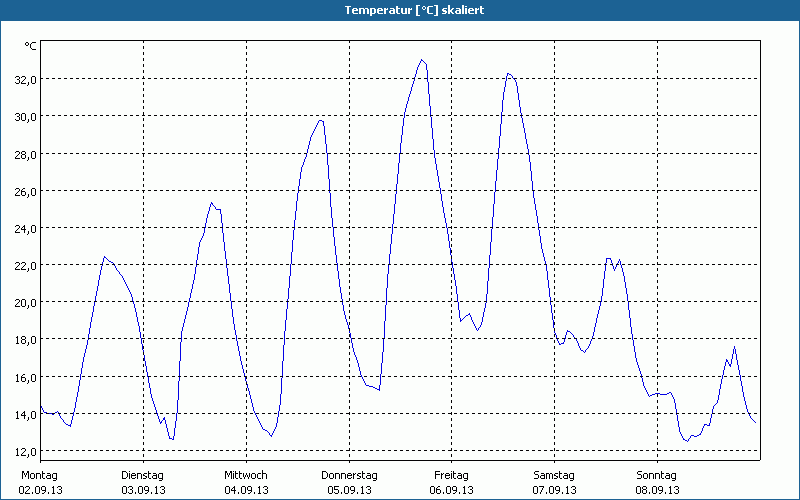Click the date 03.09.13

143,490
